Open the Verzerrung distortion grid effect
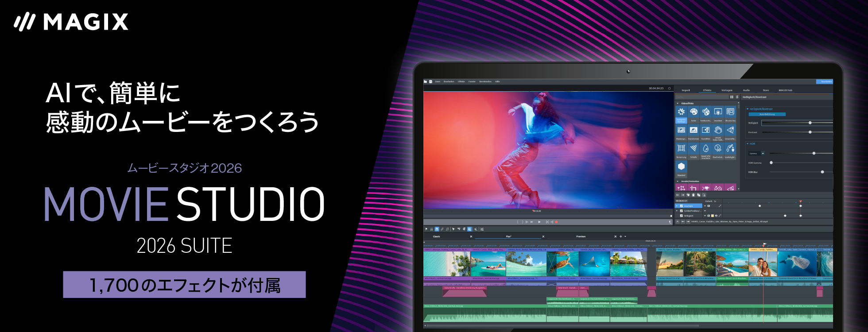Screen dimensions: 868x332 pos(681,148)
